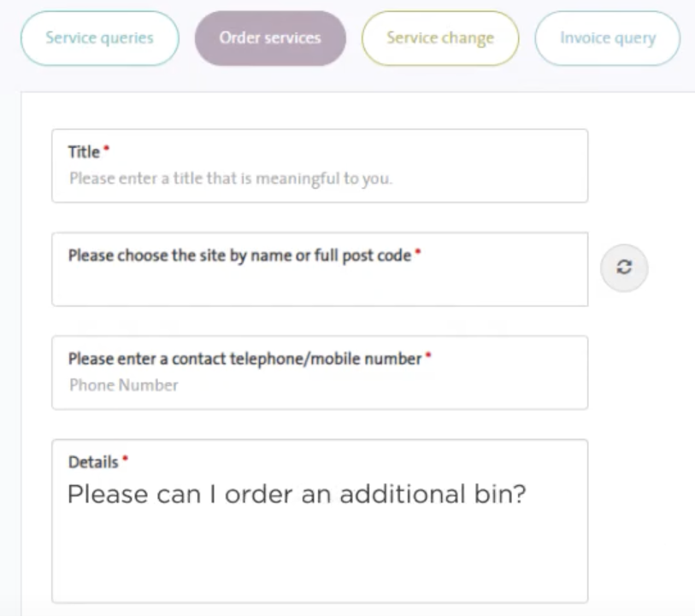The width and height of the screenshot is (695, 616).
Task: Click the asterisk after 'telephone/mobile number'
Action: (x=427, y=357)
